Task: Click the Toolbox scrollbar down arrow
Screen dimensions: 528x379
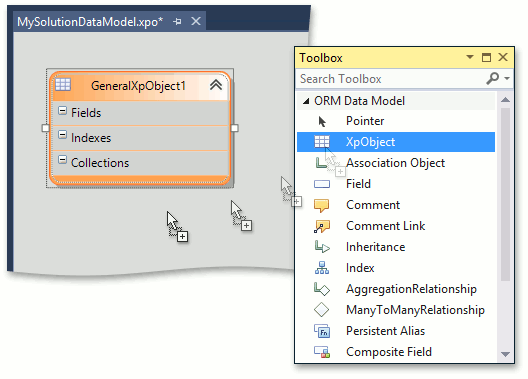Action: 505,354
